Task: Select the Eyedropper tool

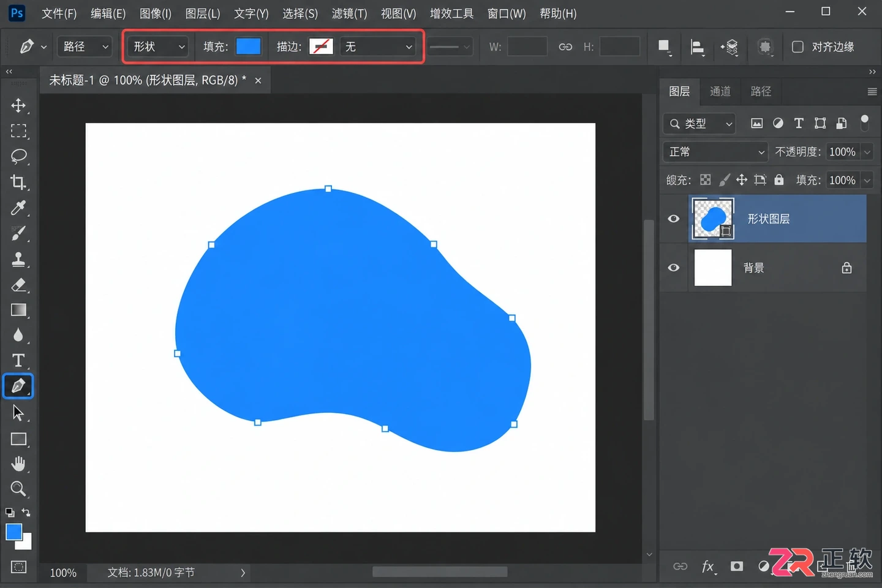Action: click(x=18, y=208)
